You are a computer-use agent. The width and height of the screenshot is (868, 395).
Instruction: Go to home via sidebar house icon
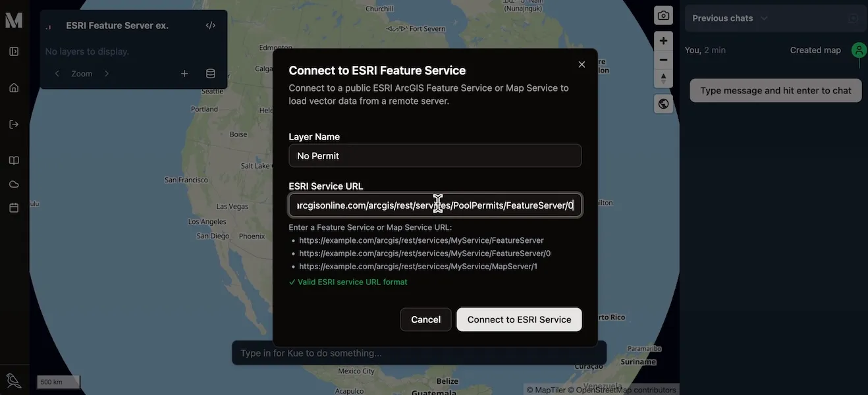click(x=14, y=88)
